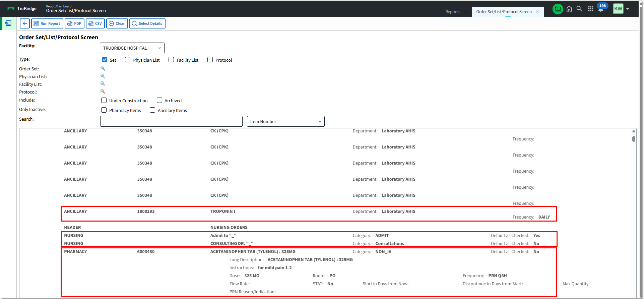644x300 pixels.
Task: Click the NURSING ORDERS header text
Action: (229, 228)
